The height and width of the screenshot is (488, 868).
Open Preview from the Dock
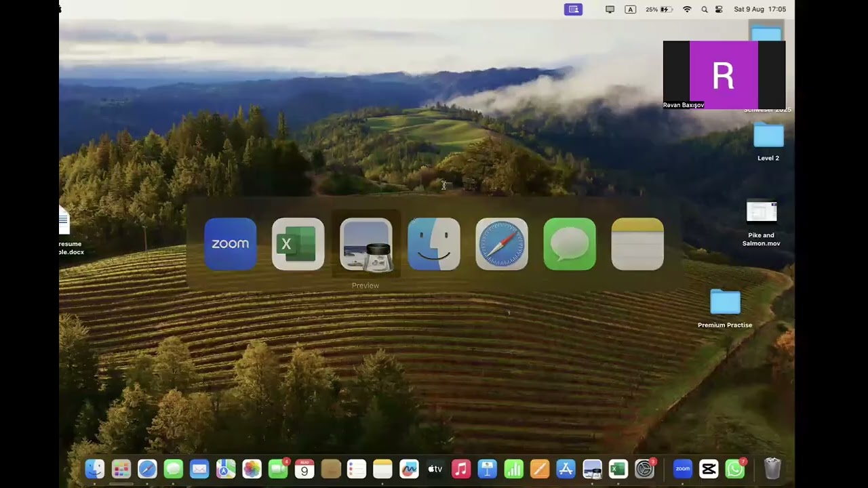coord(592,468)
